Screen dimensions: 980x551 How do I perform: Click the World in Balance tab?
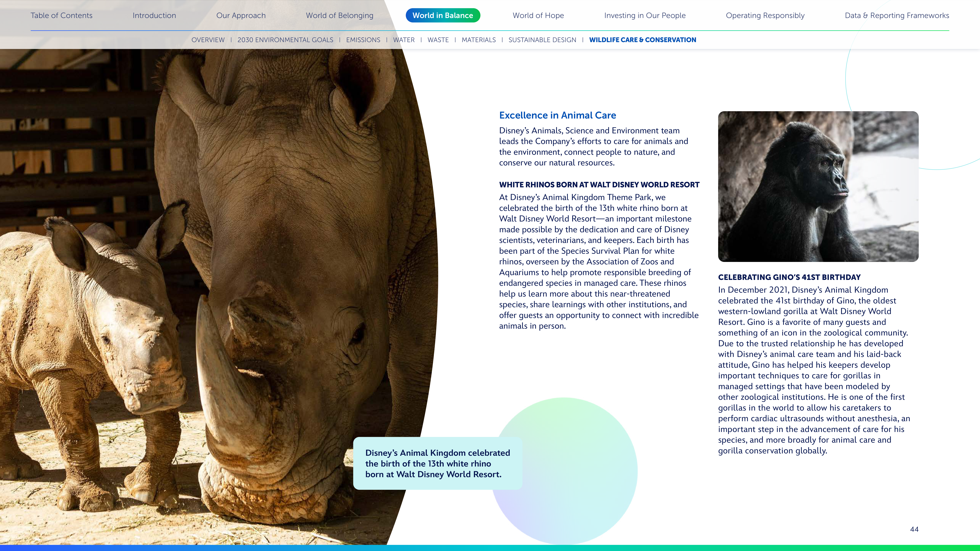[443, 16]
